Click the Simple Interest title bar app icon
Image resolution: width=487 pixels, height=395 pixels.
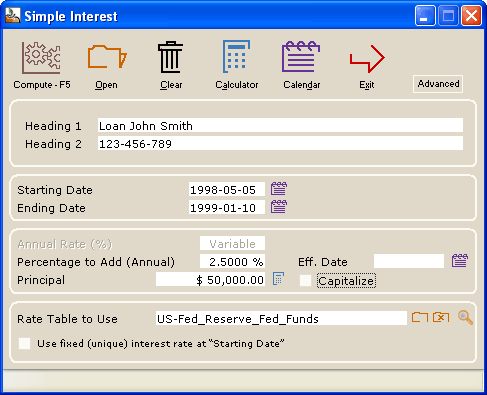[13, 15]
